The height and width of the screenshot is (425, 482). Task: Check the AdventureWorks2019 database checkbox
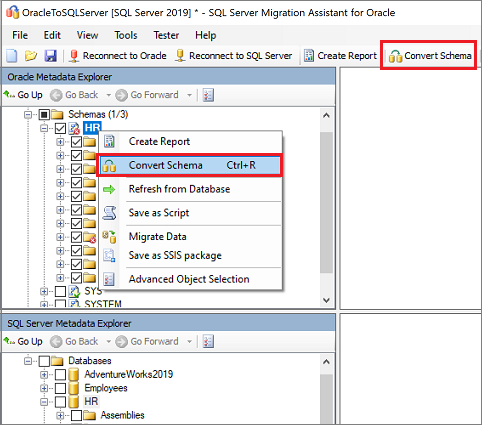[60, 375]
